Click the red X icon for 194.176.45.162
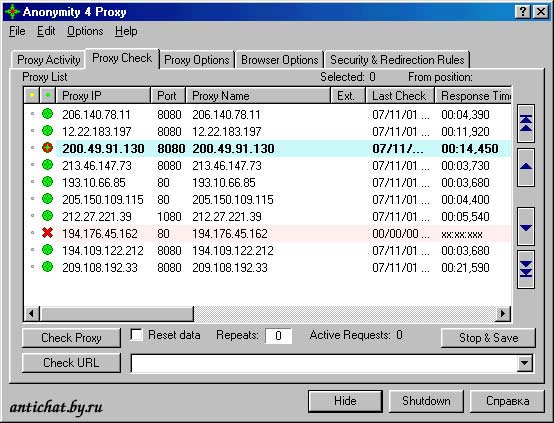 [x=47, y=233]
